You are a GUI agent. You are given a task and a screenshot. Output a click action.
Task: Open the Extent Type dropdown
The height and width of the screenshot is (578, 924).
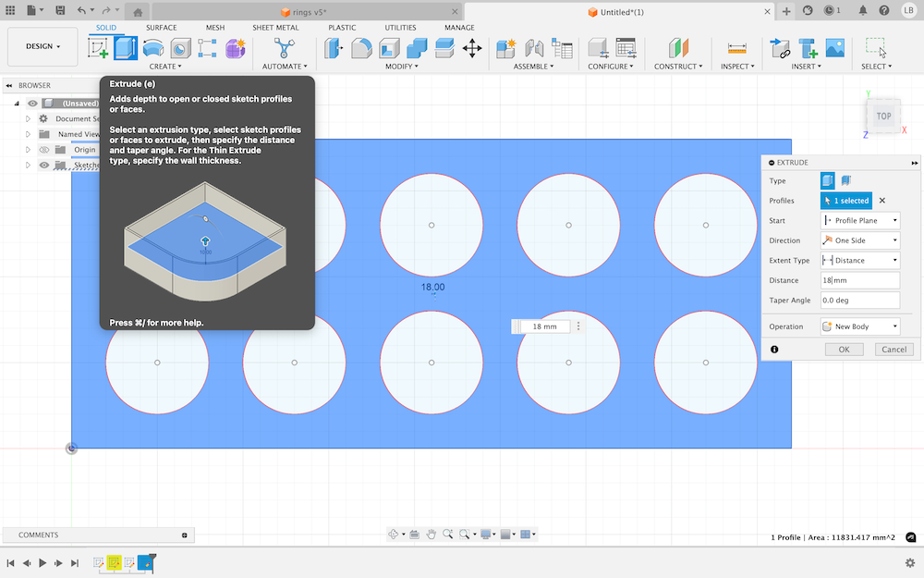pos(860,260)
